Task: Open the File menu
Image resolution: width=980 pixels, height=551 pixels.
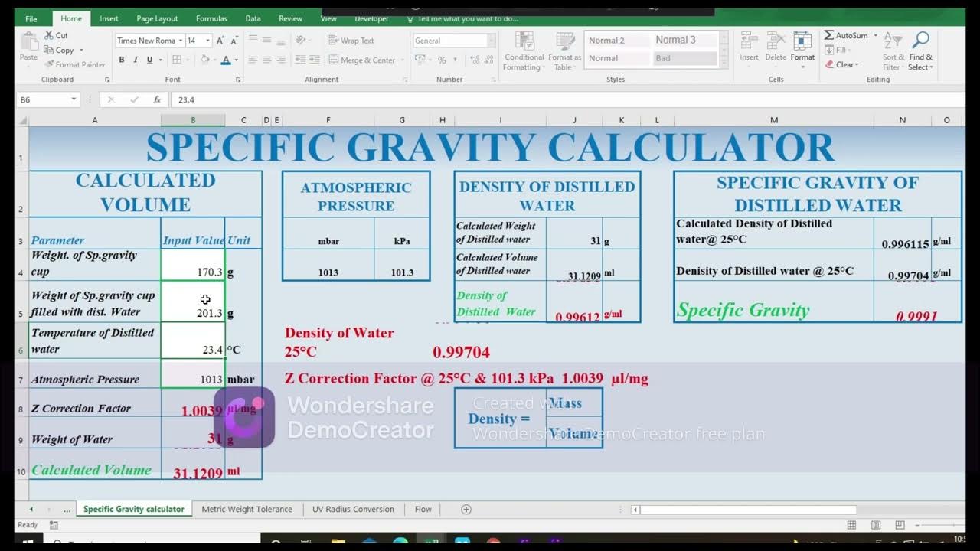Action: pyautogui.click(x=31, y=18)
